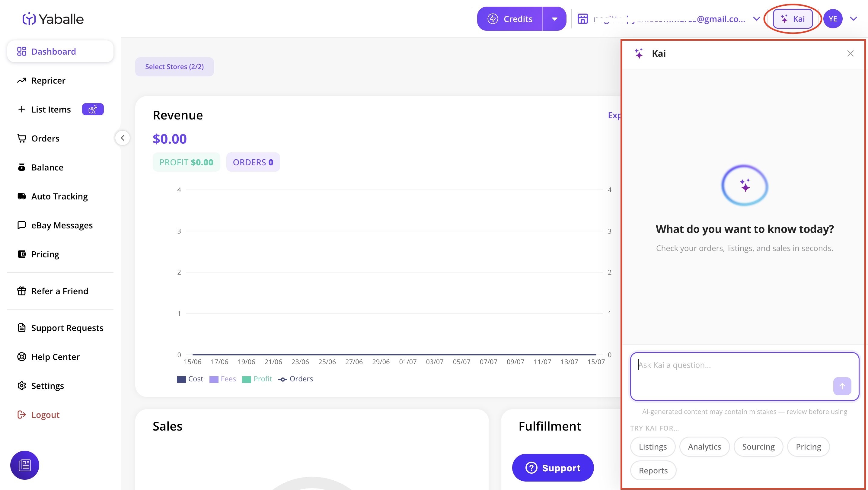This screenshot has width=868, height=490.
Task: Click the Help Center lifebuoy icon
Action: pyautogui.click(x=21, y=357)
